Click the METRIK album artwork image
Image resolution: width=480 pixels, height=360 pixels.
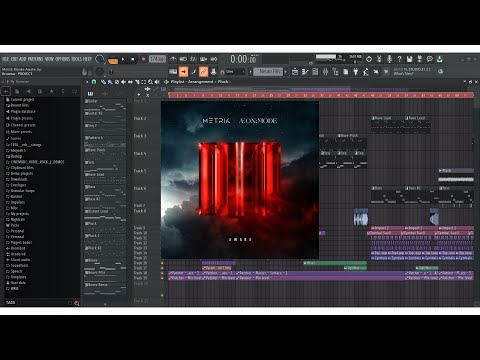(x=240, y=180)
